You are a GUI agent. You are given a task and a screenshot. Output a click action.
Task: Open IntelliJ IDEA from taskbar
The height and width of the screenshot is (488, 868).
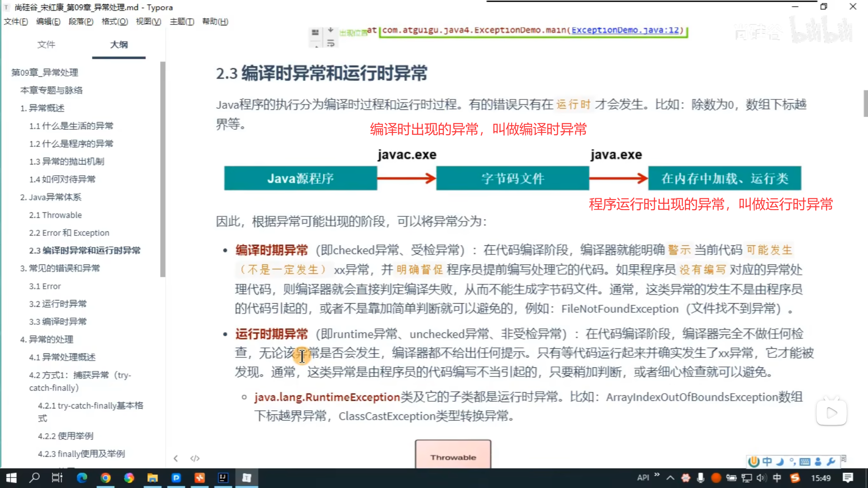223,478
